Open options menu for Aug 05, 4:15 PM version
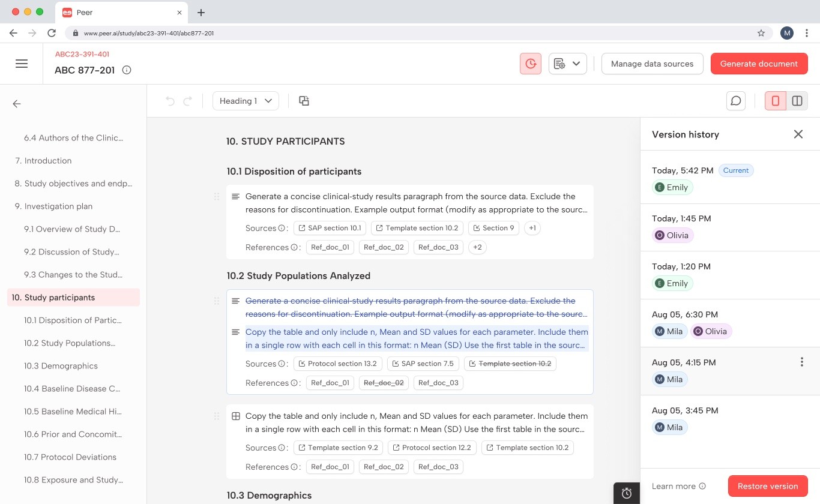 click(801, 362)
